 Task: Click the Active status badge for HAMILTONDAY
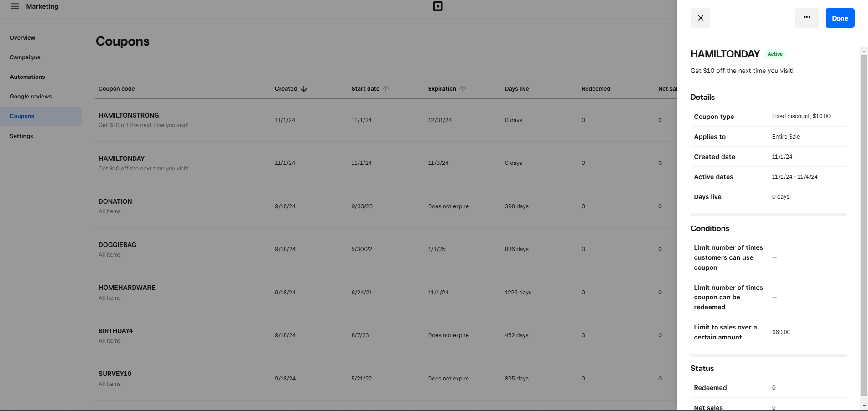(x=775, y=54)
